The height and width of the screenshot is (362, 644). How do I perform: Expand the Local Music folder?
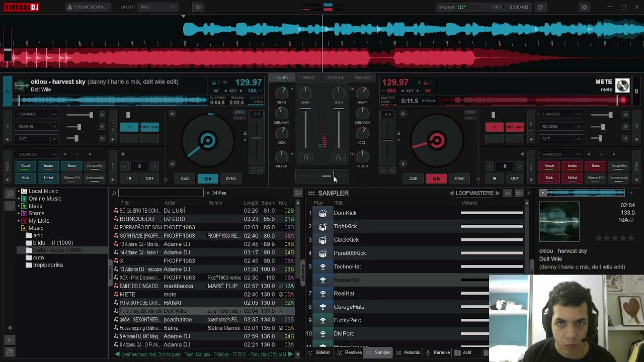19,192
